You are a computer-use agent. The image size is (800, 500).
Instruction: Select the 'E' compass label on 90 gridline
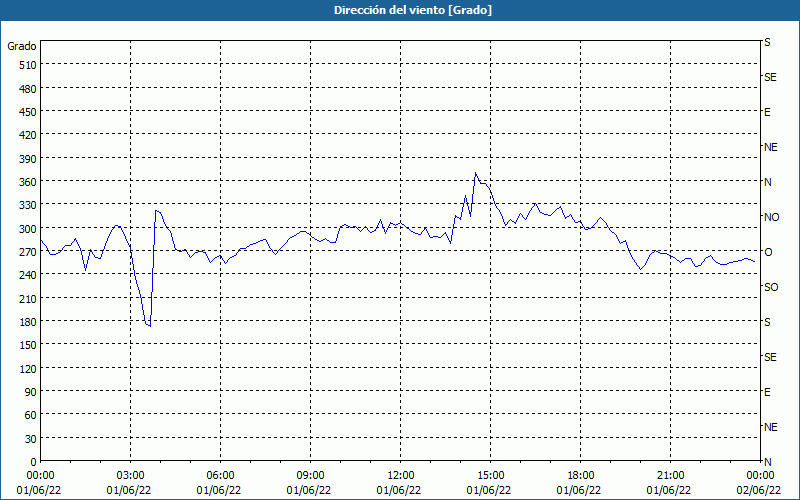click(x=767, y=392)
